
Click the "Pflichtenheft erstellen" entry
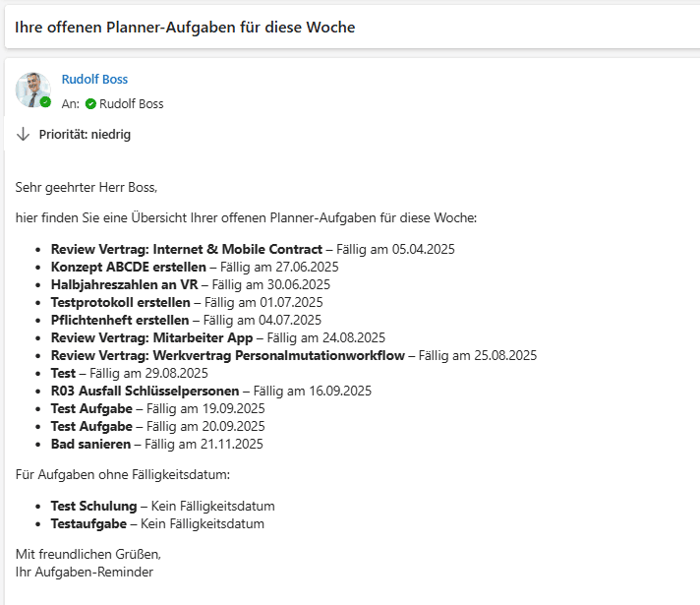point(120,320)
